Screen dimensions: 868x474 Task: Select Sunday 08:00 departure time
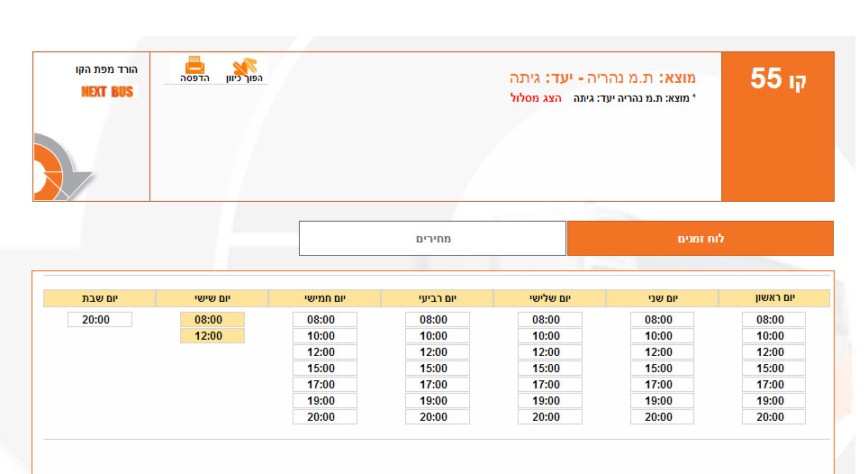click(x=773, y=320)
